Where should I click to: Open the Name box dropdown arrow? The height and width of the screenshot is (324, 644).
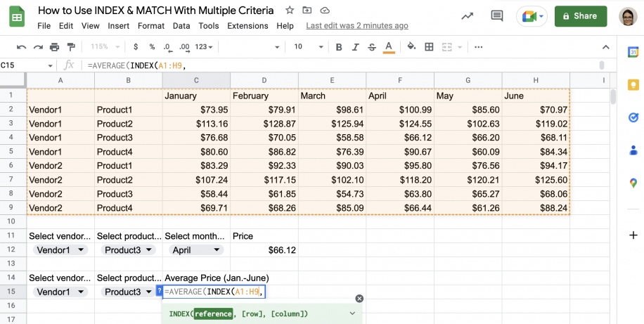click(50, 65)
